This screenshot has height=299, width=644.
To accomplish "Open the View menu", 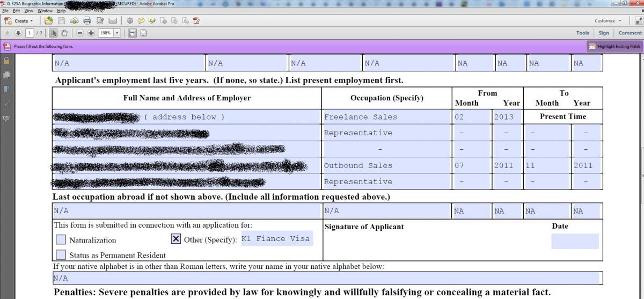I will tap(29, 11).
